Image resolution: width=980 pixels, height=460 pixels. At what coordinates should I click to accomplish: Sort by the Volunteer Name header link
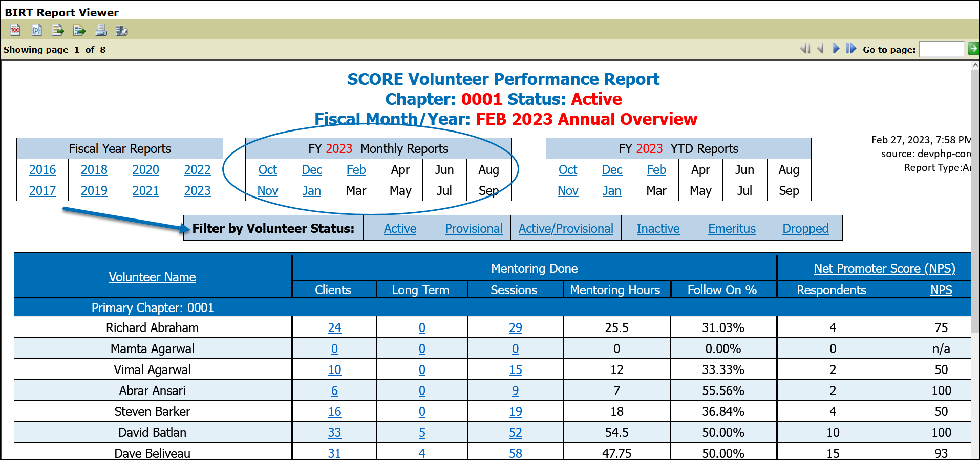coord(153,277)
